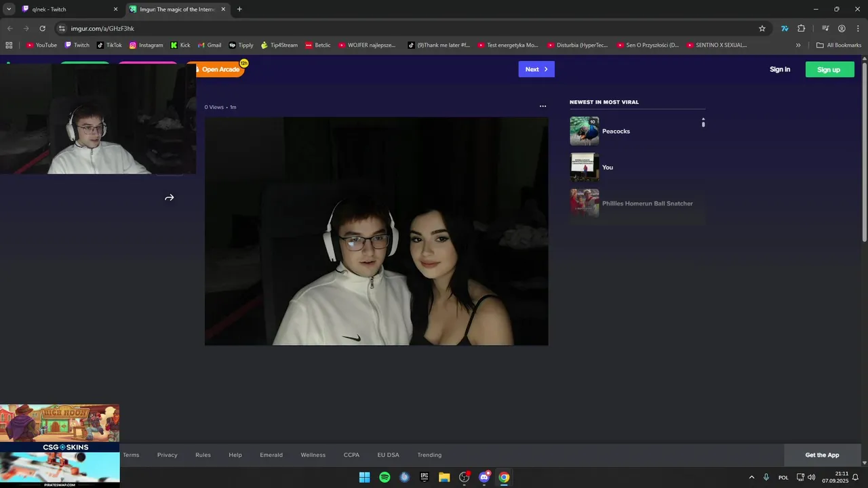Click EU DSA footer link

[389, 455]
